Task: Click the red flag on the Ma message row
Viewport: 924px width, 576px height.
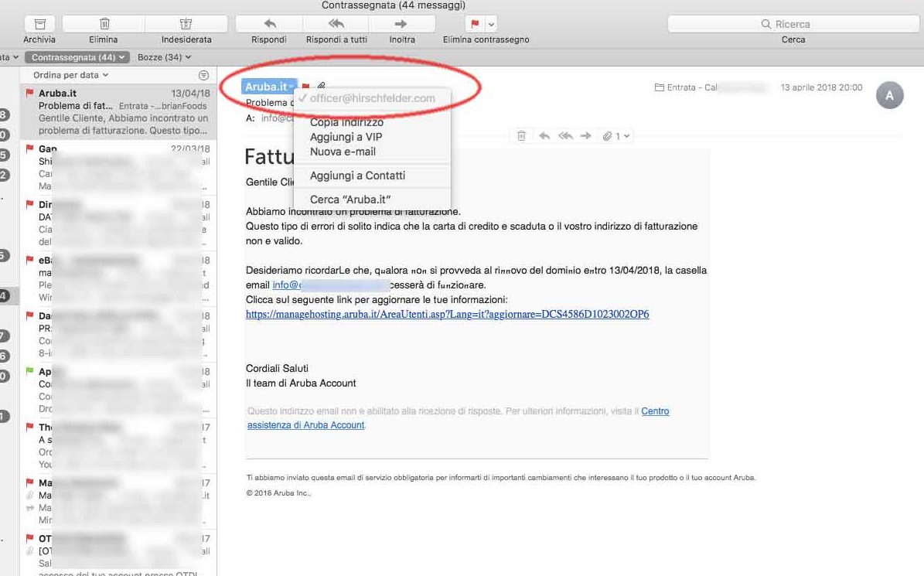Action: [x=29, y=482]
